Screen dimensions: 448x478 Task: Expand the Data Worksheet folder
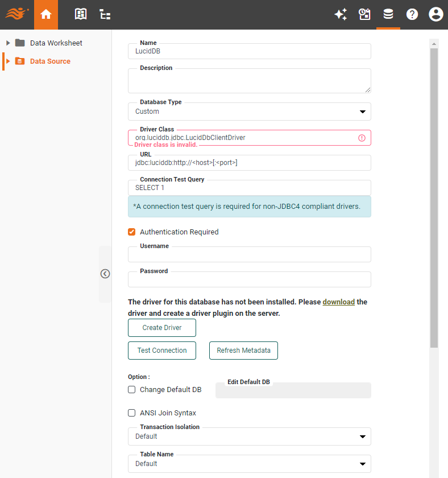coord(7,43)
